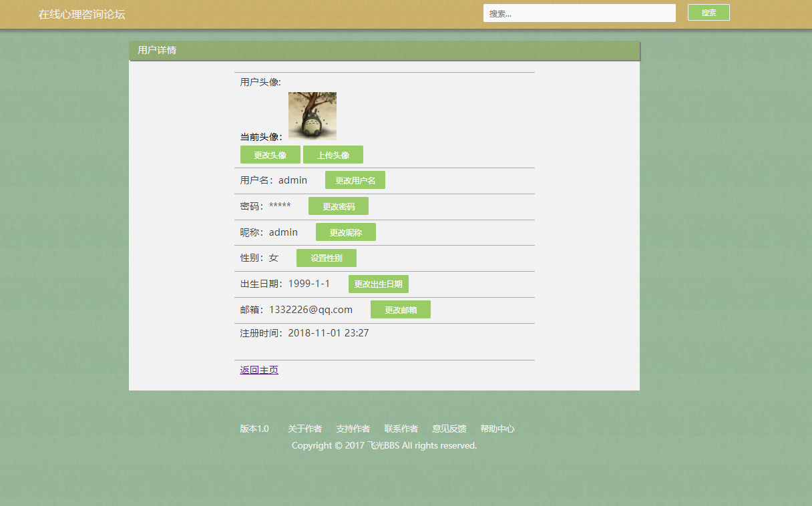Click 上传头像 to upload a new avatar
The height and width of the screenshot is (506, 812).
333,154
